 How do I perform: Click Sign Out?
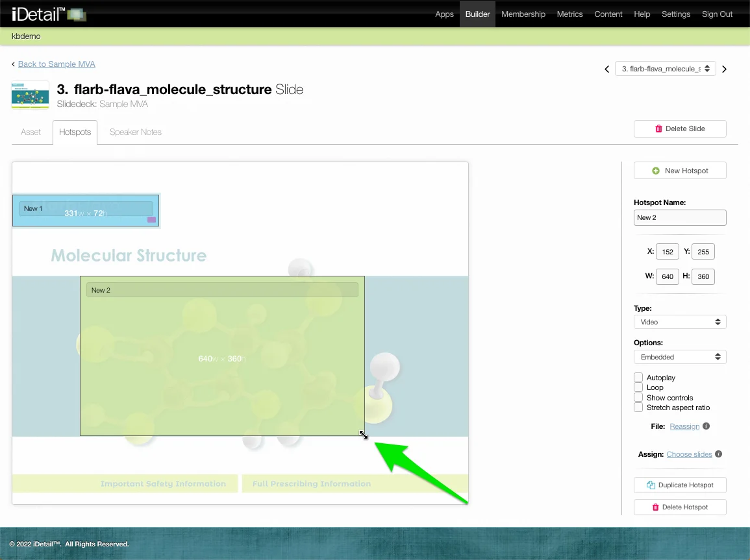click(717, 14)
